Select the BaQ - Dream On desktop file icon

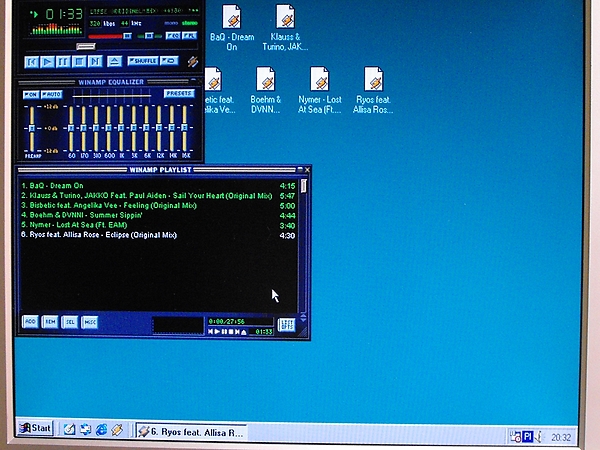(x=232, y=28)
